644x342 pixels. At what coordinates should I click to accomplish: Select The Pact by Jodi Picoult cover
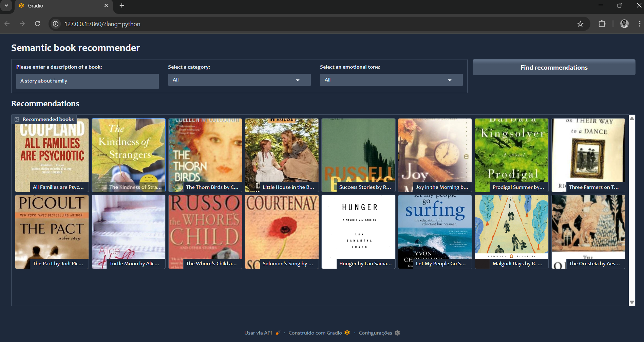(x=52, y=232)
